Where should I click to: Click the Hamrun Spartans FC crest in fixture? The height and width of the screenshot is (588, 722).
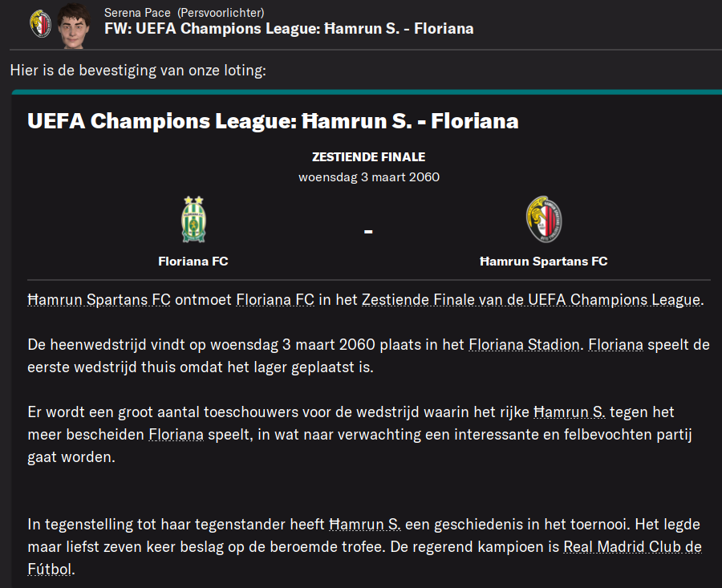(x=544, y=219)
